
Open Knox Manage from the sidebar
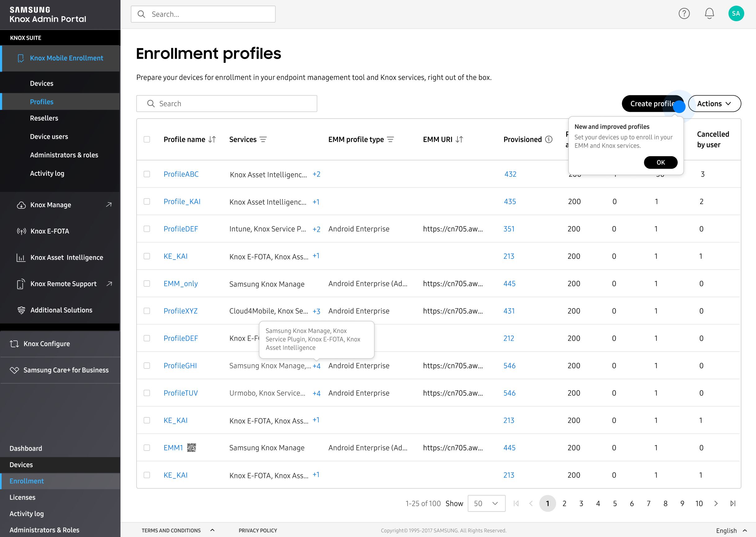click(51, 205)
